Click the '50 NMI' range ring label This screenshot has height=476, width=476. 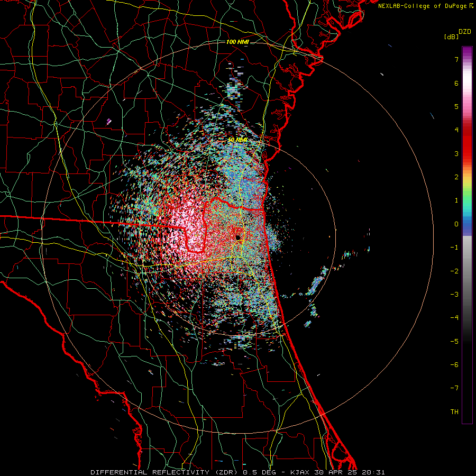tap(237, 140)
